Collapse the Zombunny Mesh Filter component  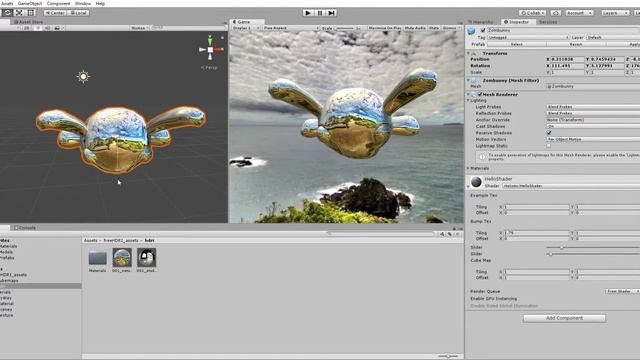[x=469, y=80]
